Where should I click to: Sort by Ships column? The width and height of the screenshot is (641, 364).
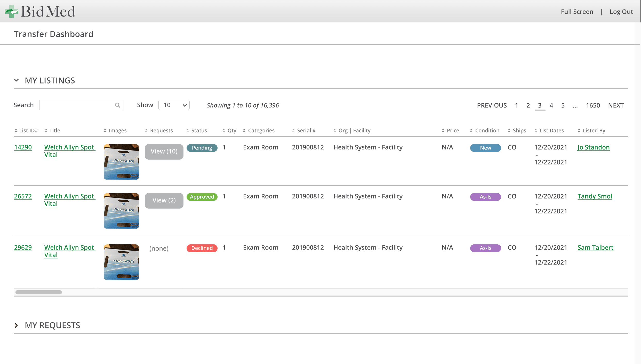(517, 130)
